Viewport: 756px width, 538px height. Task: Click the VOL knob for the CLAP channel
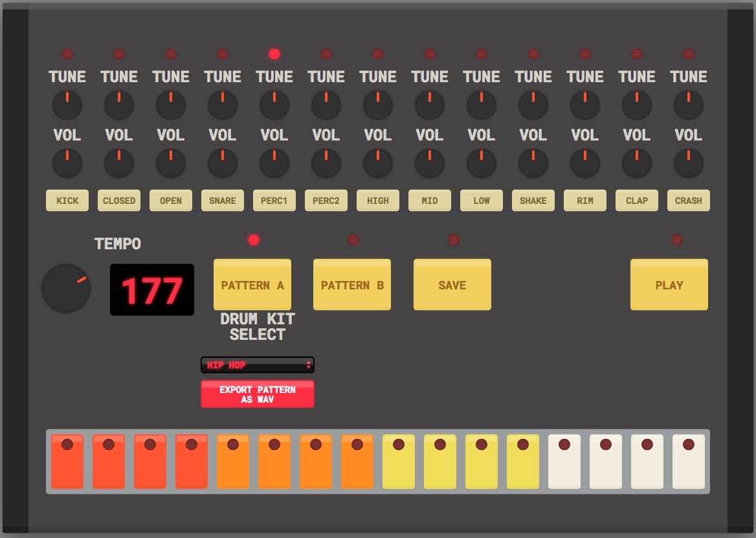coord(637,163)
